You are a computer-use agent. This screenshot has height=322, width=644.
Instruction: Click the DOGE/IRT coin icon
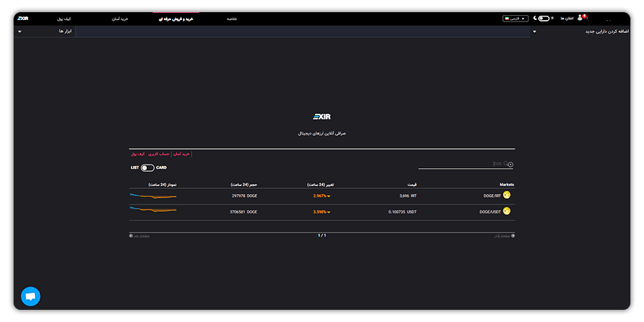507,195
